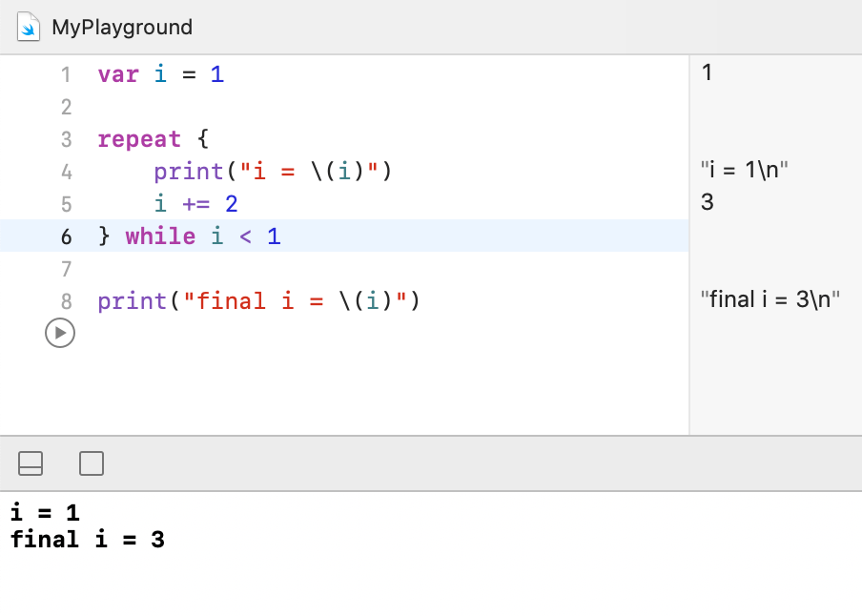Screen dimensions: 862x616
Task: Click the print "final i" statement on line 8
Action: 259,301
